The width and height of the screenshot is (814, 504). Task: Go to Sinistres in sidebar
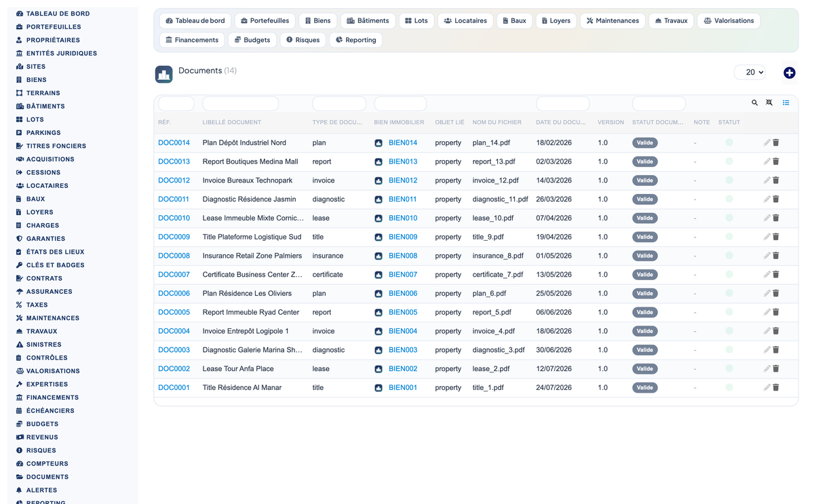click(x=43, y=345)
